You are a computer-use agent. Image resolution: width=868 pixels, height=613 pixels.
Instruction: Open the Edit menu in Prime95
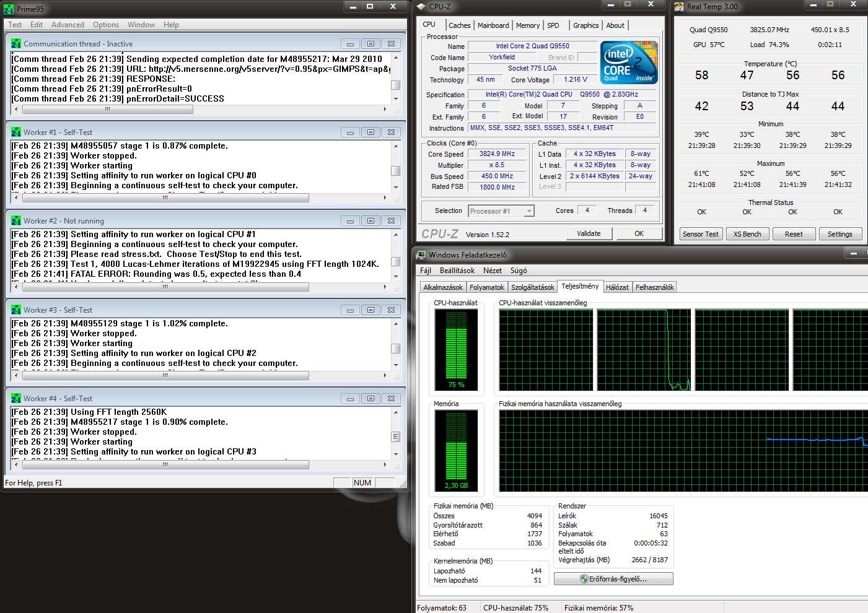pos(37,25)
